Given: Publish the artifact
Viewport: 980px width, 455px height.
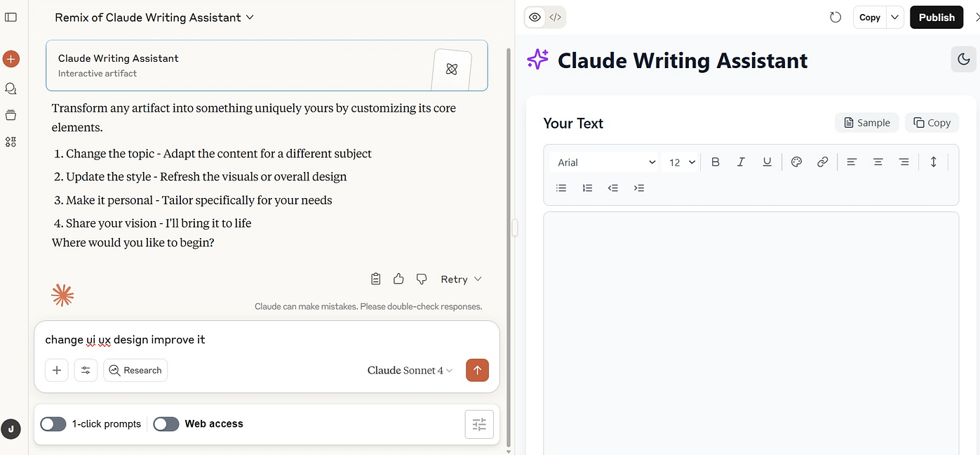Looking at the screenshot, I should [936, 17].
